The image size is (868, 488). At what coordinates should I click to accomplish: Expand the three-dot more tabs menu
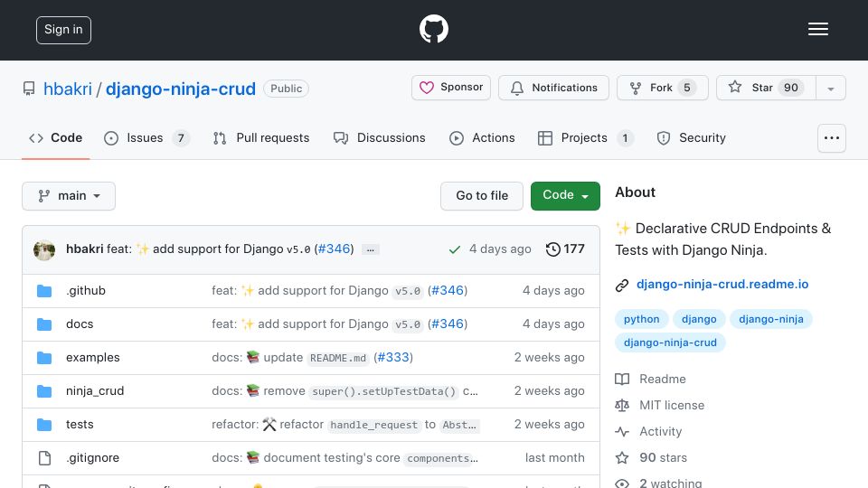pos(832,137)
